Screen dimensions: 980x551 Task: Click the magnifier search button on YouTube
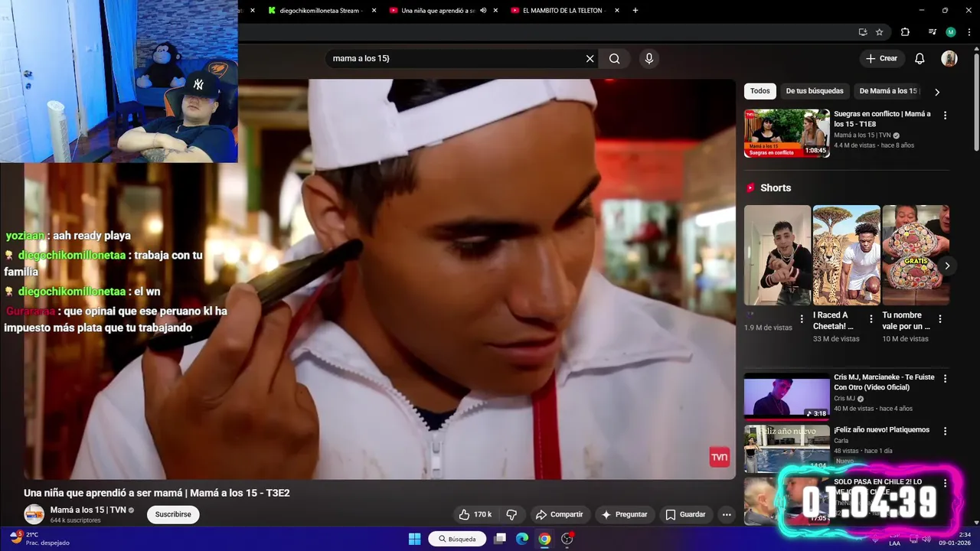pos(614,58)
